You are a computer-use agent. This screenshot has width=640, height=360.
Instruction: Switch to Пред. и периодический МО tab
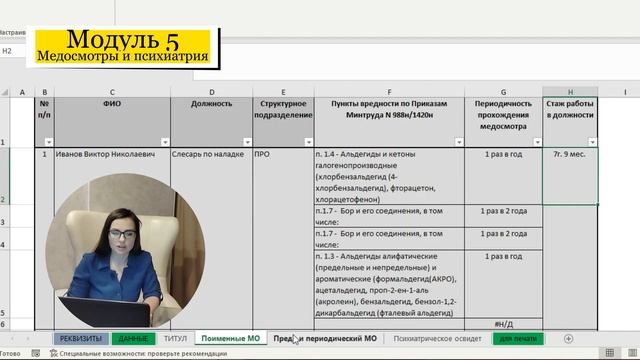pos(325,338)
